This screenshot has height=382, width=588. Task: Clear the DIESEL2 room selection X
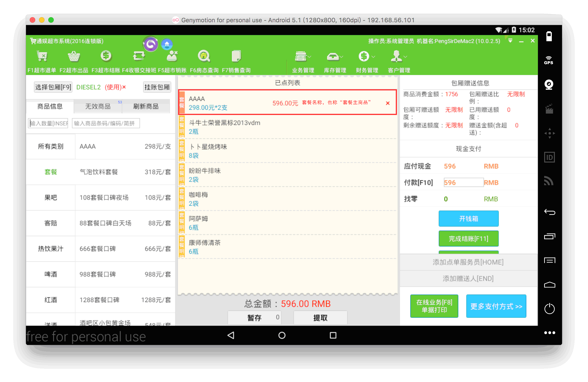(124, 87)
